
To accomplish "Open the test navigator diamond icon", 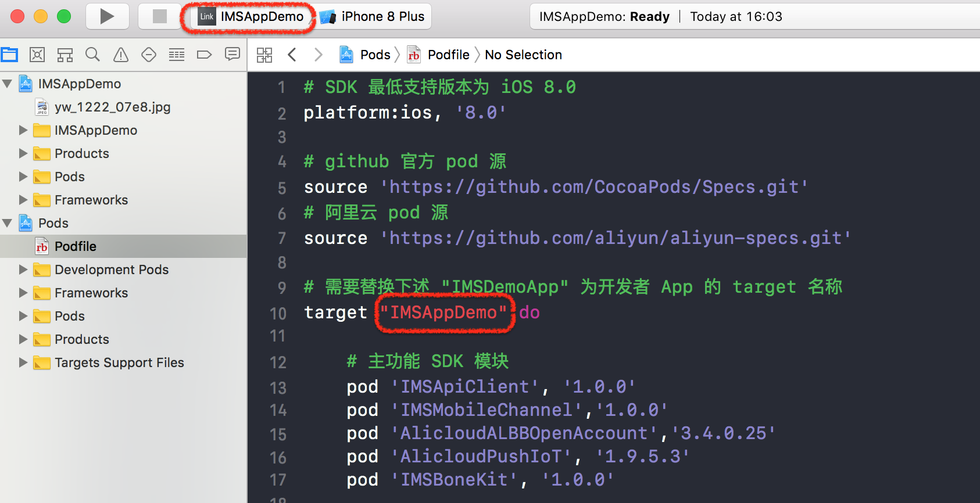I will pyautogui.click(x=149, y=55).
